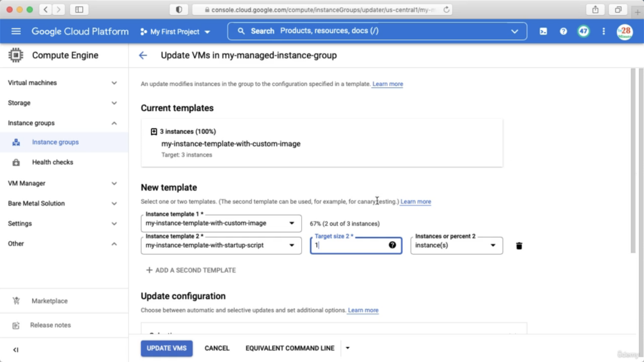The image size is (644, 362).
Task: Go back in Safari browser history
Action: click(x=45, y=10)
